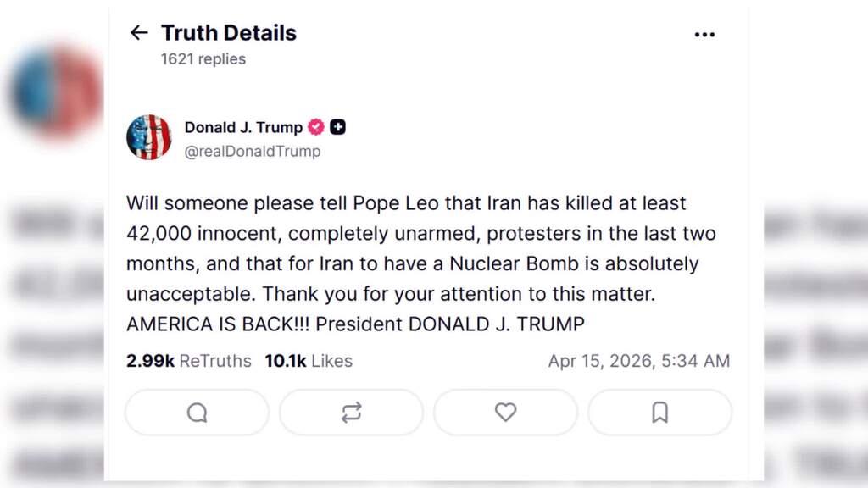This screenshot has width=868, height=488.
Task: Like the Truth with the heart icon
Action: coord(505,413)
